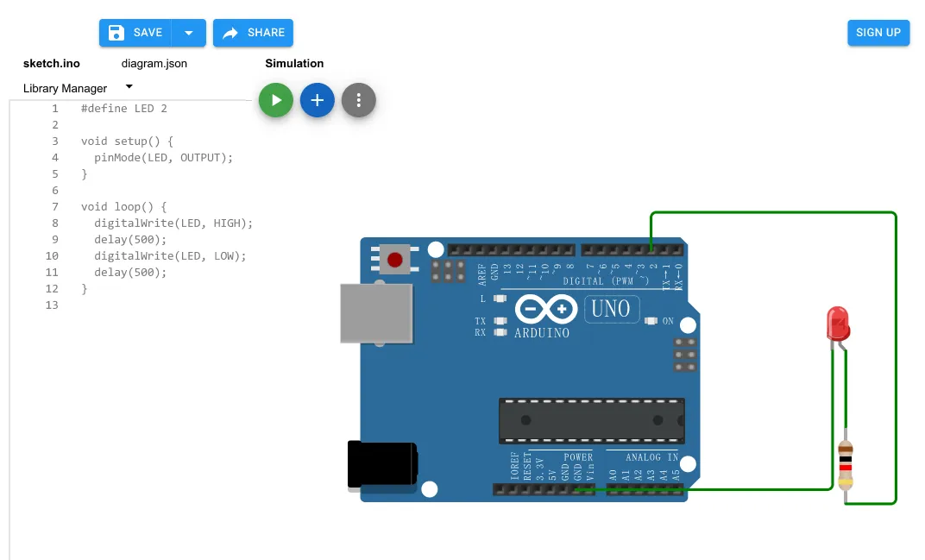Open the gray three-dot simulation menu
Image resolution: width=925 pixels, height=560 pixels.
click(x=359, y=100)
